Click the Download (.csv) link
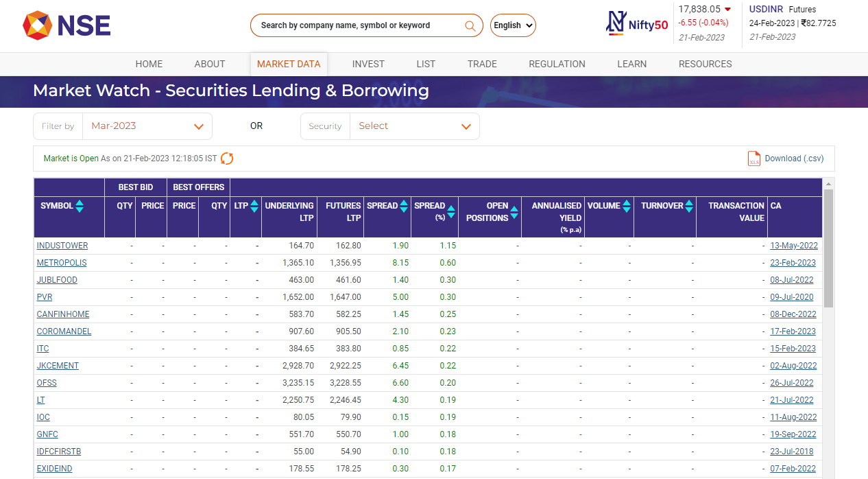Image resolution: width=868 pixels, height=479 pixels. (x=794, y=159)
